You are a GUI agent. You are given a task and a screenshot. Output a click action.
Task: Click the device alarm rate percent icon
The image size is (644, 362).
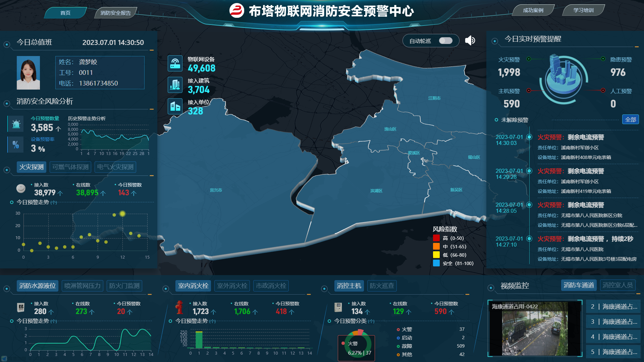16,145
